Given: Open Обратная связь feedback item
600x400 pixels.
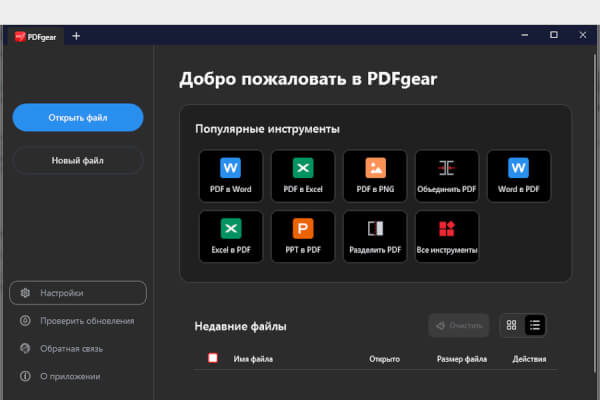Looking at the screenshot, I should click(78, 348).
